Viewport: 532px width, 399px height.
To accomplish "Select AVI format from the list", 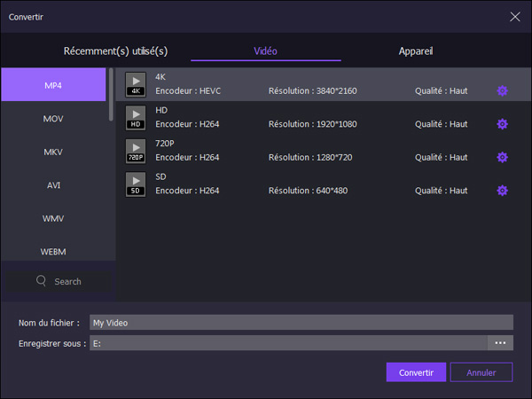I will point(53,185).
